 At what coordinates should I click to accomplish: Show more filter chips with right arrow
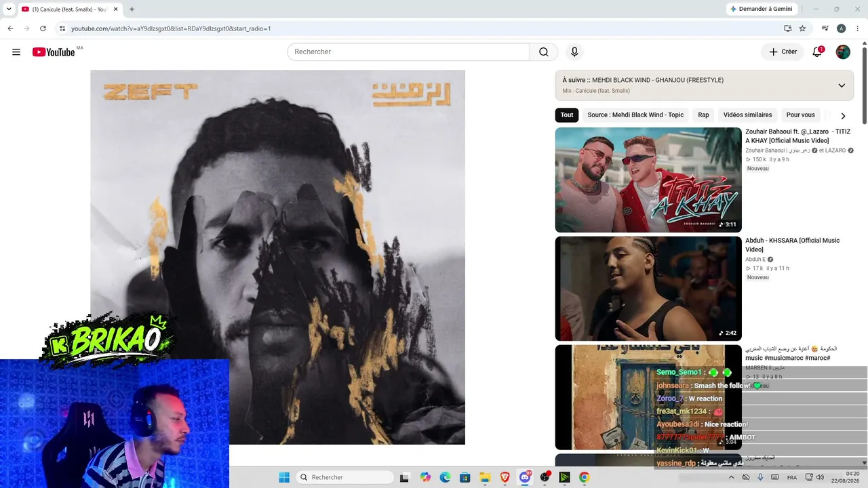pos(843,116)
